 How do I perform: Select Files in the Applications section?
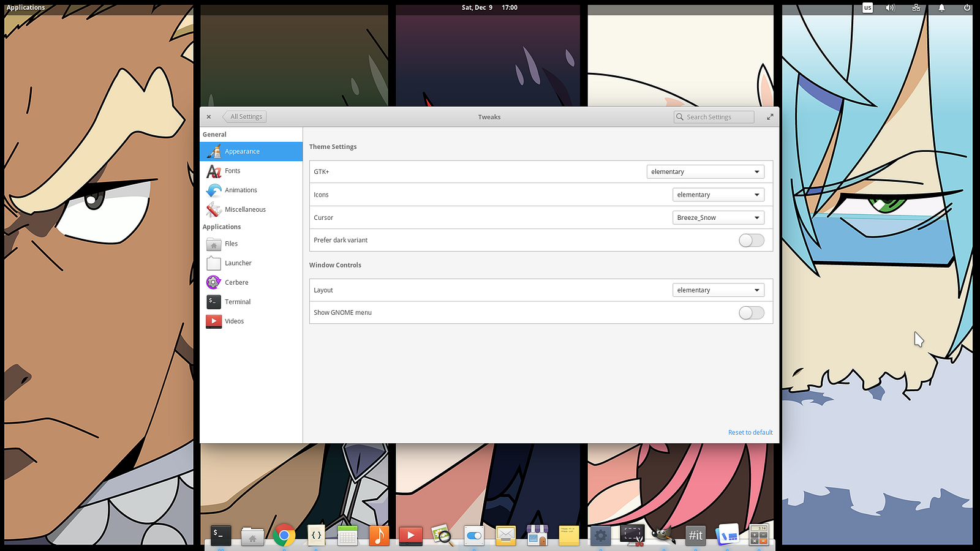pos(251,244)
